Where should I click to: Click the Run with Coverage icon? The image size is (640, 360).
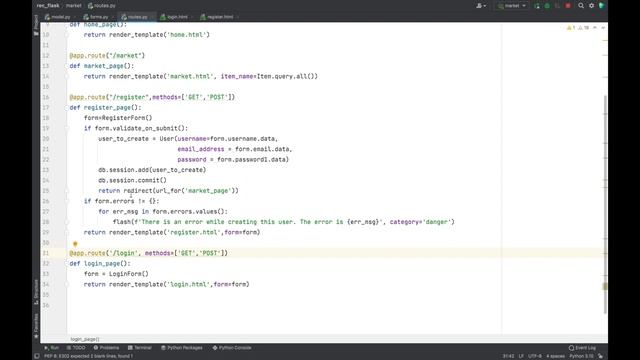558,6
